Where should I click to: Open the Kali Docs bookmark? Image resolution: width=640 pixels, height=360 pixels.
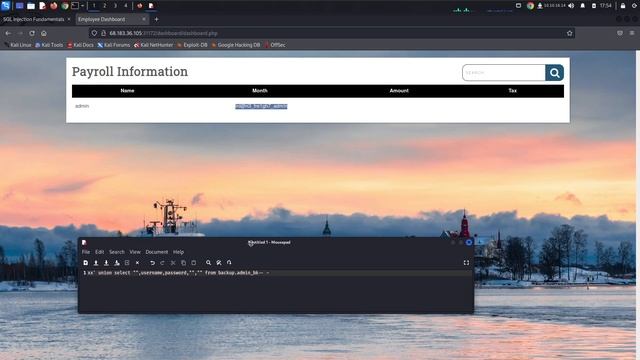click(80, 45)
